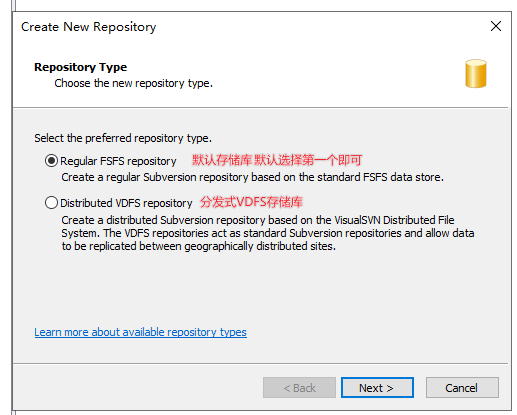Select the Regular FSFS repository radio button
Image resolution: width=517 pixels, height=415 pixels.
click(51, 161)
